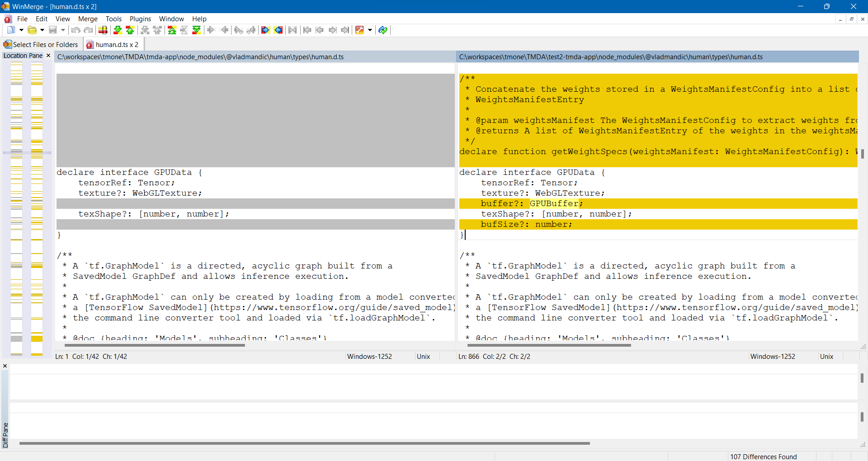Copy all differences to the right
868x461 pixels.
265,30
